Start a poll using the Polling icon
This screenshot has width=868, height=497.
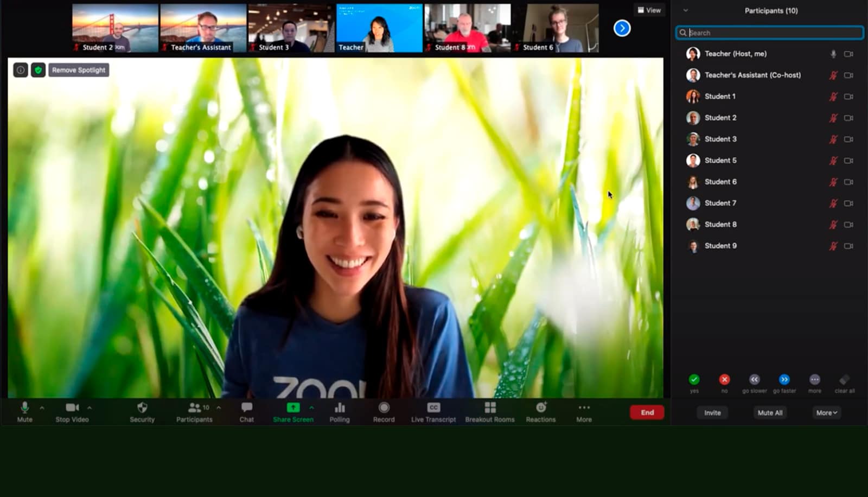click(340, 411)
